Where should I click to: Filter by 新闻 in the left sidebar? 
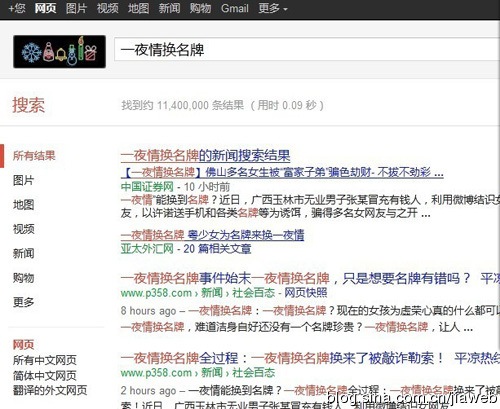23,253
